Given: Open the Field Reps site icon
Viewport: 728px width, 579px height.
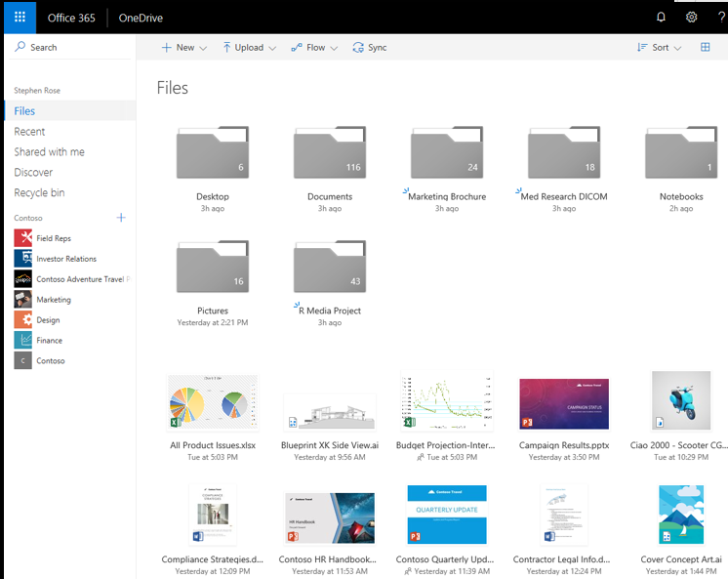Looking at the screenshot, I should coord(23,238).
